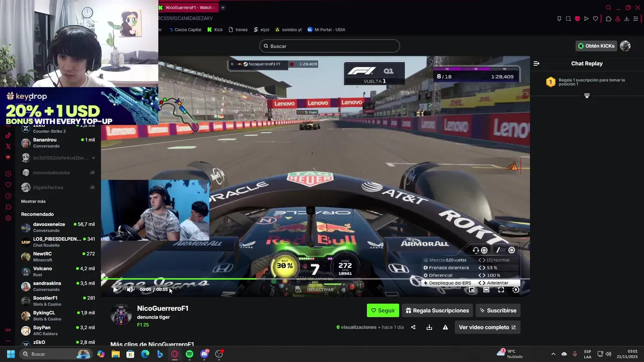Open NewtRC Minecraft channel
This screenshot has height=362, width=644.
58,257
